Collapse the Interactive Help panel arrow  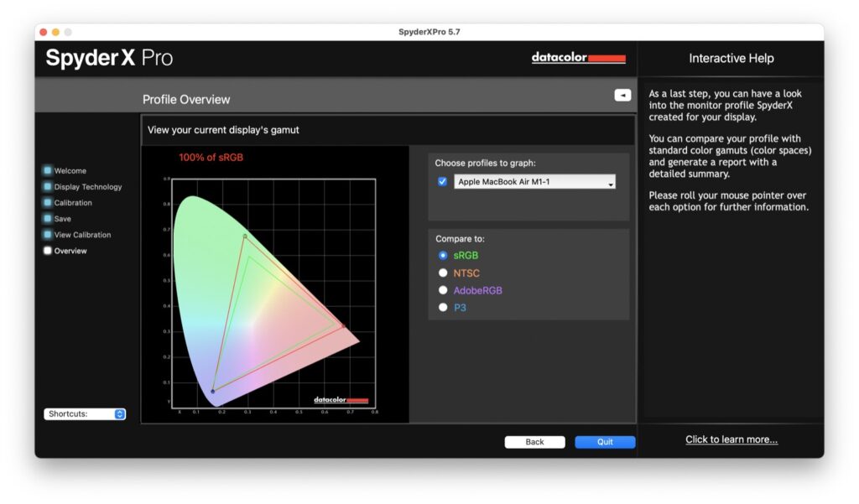coord(622,95)
